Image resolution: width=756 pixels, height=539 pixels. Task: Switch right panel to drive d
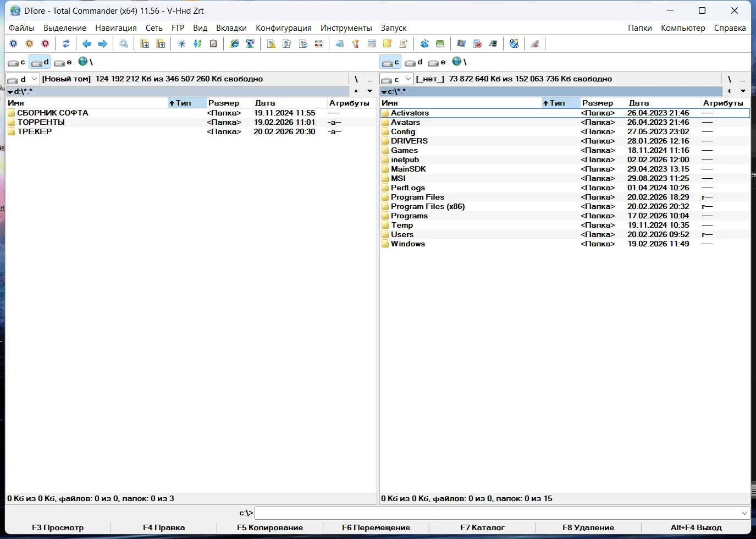pos(414,62)
